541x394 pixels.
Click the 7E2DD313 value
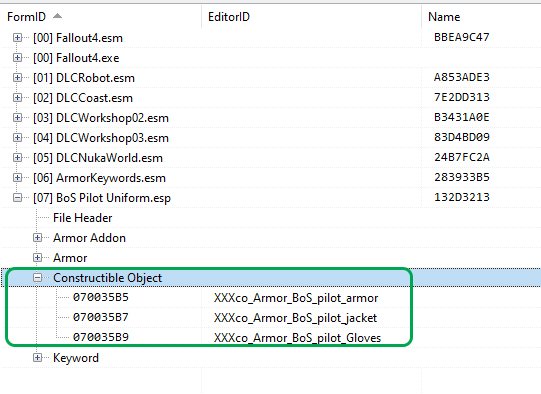pos(462,97)
